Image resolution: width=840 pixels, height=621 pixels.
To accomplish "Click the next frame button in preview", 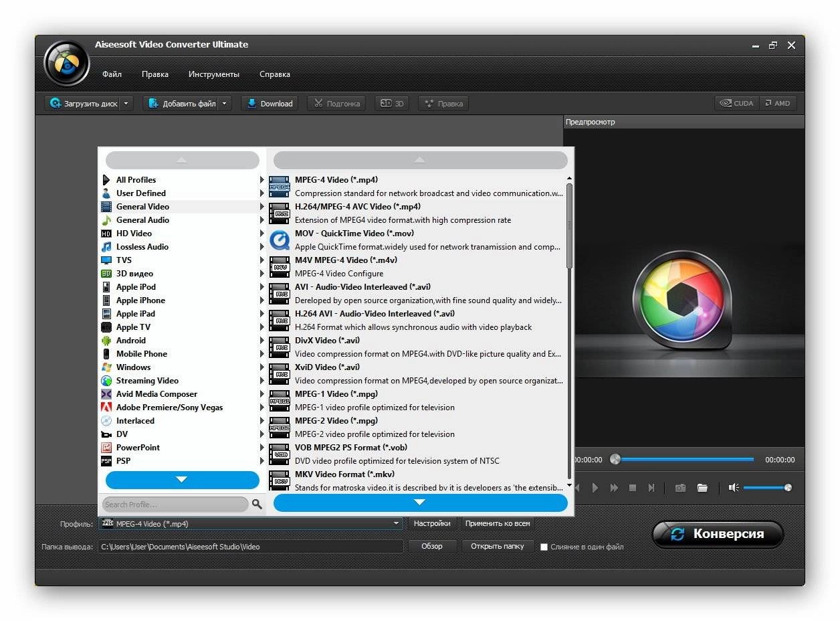I will [651, 488].
